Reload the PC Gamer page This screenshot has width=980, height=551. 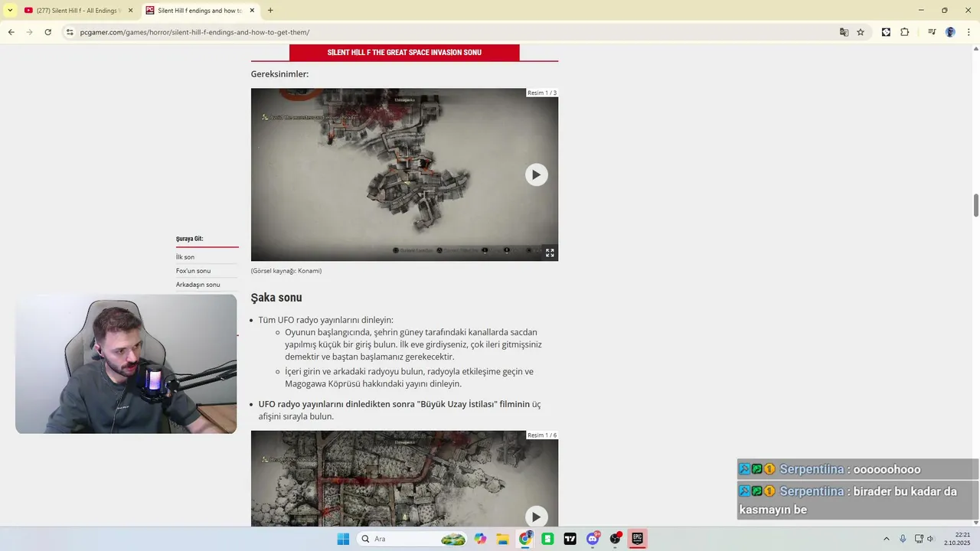coord(47,32)
